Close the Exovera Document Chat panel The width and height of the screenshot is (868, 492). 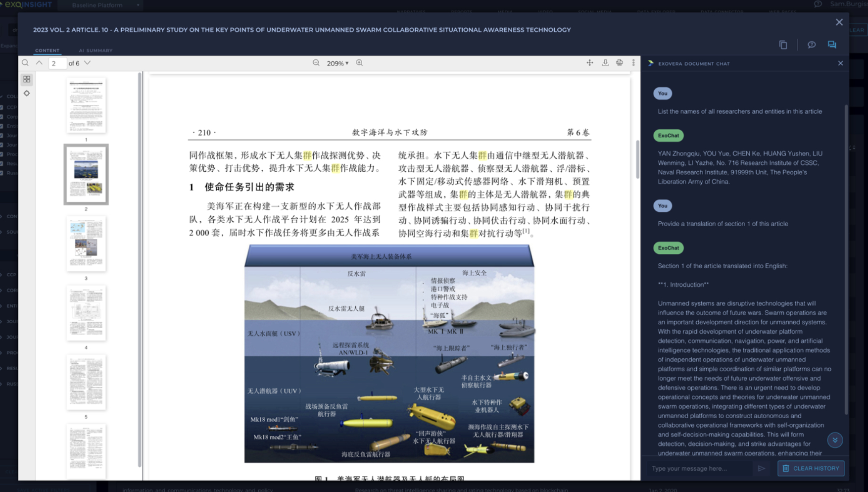840,63
